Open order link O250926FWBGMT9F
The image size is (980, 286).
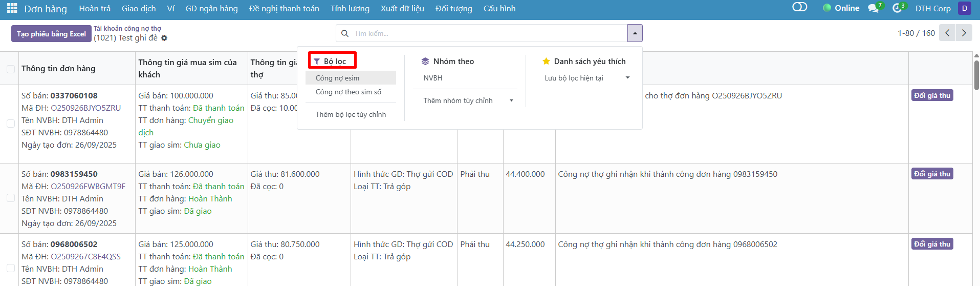point(88,187)
